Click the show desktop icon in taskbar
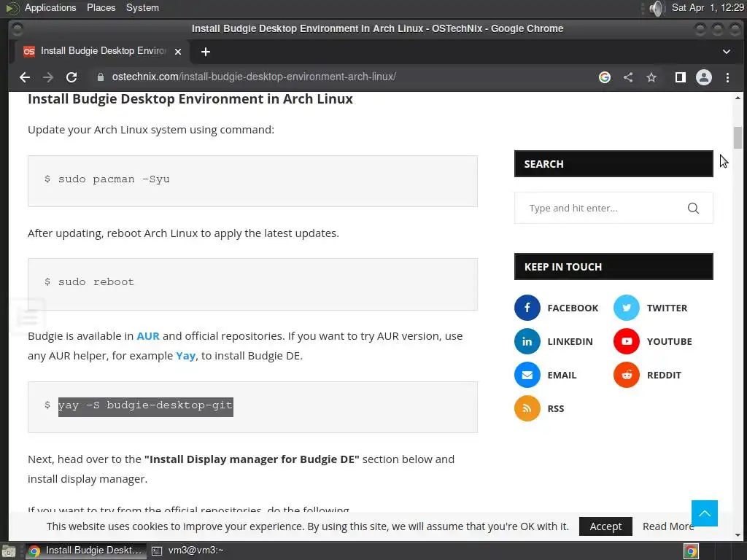The image size is (747, 560). click(x=9, y=551)
